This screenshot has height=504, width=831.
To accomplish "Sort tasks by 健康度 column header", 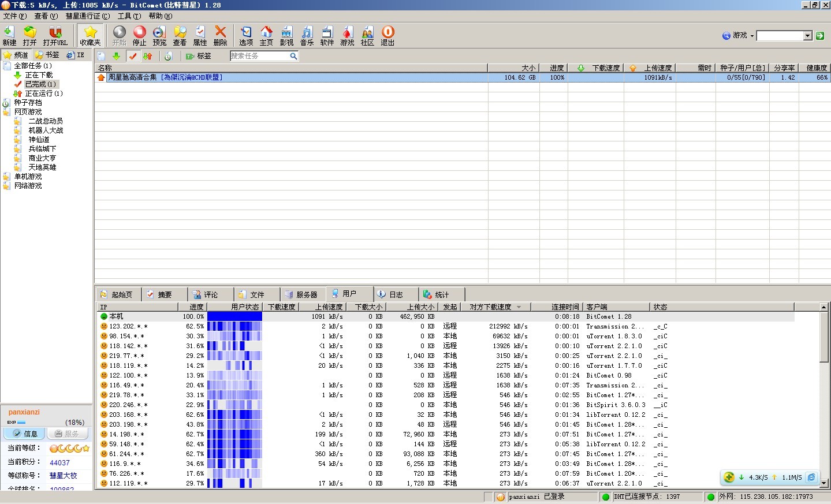I will click(x=815, y=68).
